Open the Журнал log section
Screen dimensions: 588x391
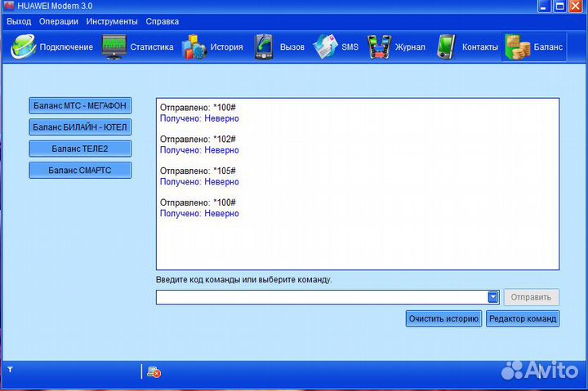point(396,47)
